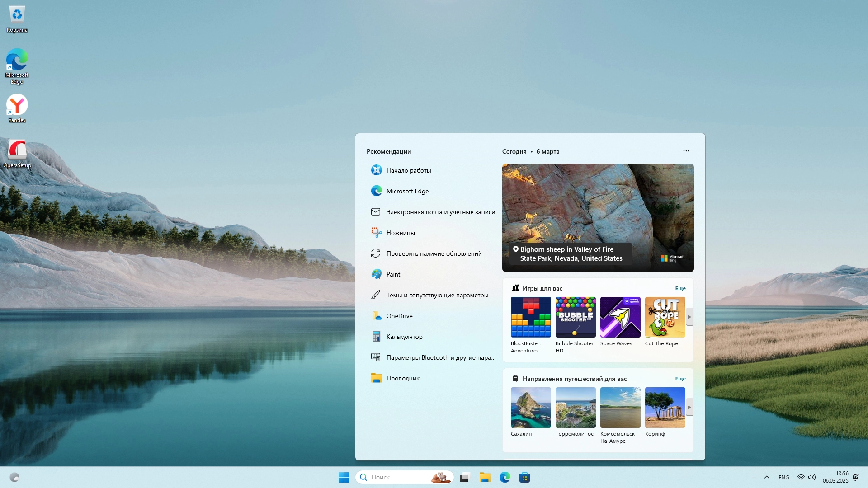Screen dimensions: 868x488
Task: Open Microsoft Store from taskbar
Action: pos(524,477)
